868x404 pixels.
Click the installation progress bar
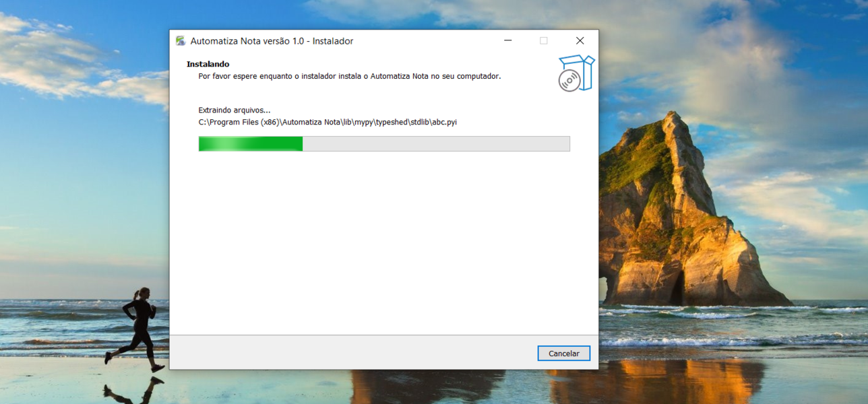pyautogui.click(x=384, y=143)
